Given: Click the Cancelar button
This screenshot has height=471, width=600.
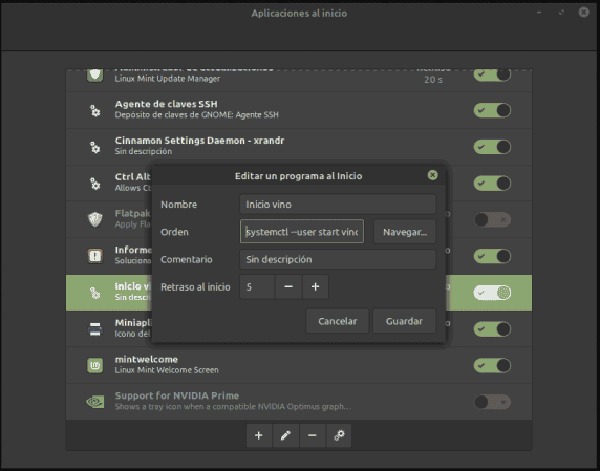Looking at the screenshot, I should (x=338, y=321).
